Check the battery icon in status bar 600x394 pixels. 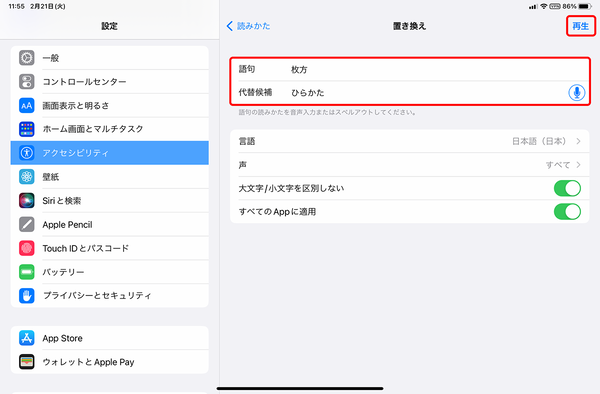tap(585, 6)
